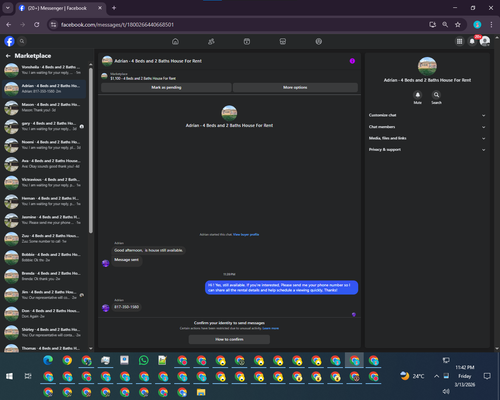500x400 pixels.
Task: Open a new browser tab
Action: [114, 8]
